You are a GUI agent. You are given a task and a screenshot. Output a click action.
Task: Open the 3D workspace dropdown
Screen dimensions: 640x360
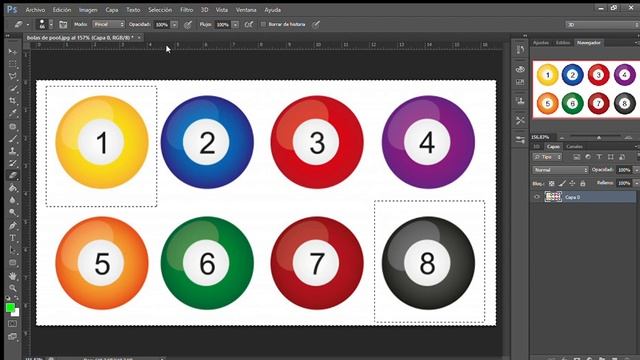(x=602, y=25)
